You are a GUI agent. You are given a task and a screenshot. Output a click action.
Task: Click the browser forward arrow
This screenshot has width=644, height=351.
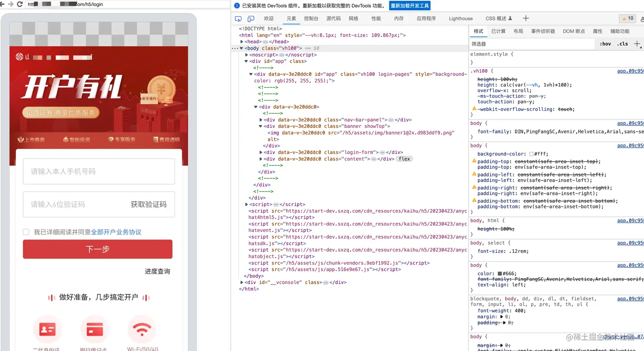pos(11,4)
